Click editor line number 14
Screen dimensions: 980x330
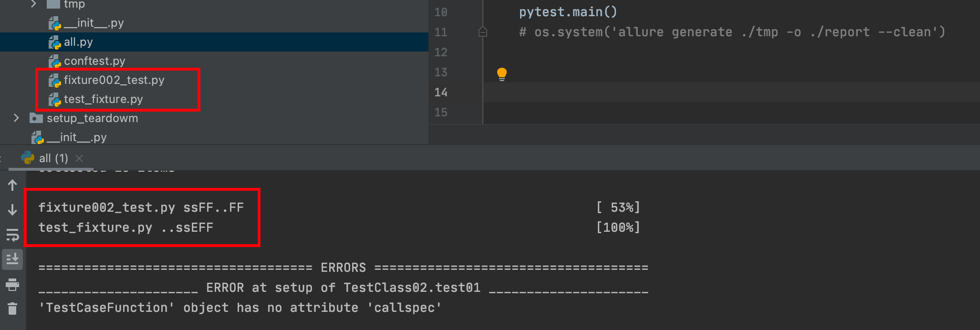coord(440,93)
